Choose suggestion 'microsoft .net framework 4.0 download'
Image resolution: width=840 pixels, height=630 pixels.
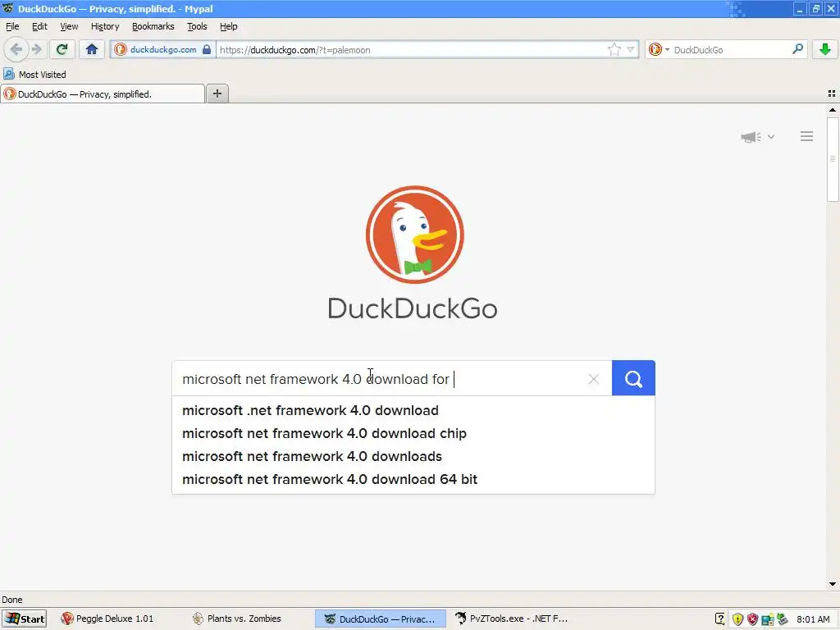pos(413,410)
